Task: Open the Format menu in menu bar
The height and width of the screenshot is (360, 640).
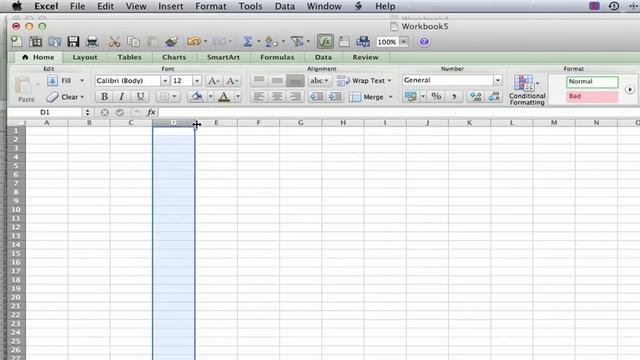Action: (x=211, y=6)
